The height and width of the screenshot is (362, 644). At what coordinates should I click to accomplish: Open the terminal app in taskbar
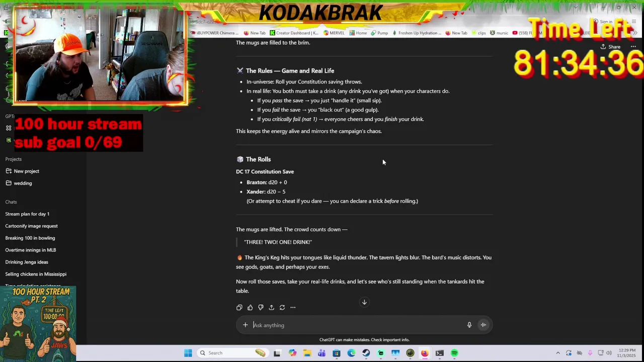pyautogui.click(x=440, y=353)
